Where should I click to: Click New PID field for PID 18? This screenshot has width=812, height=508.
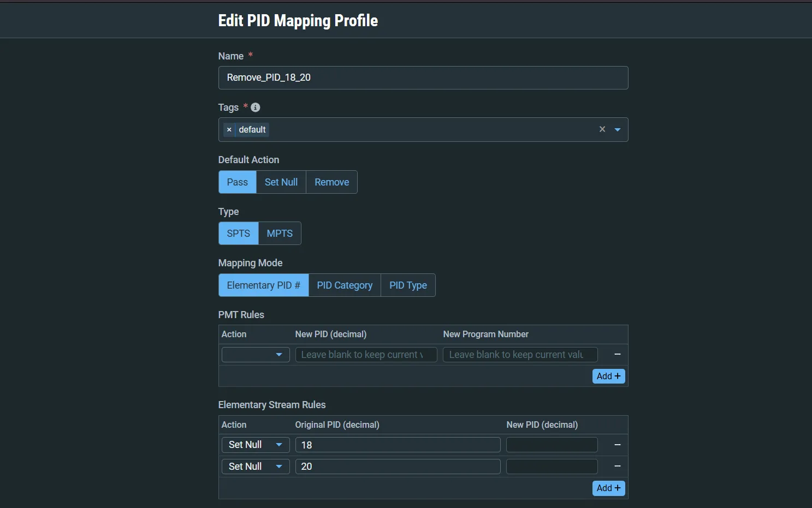(x=552, y=445)
